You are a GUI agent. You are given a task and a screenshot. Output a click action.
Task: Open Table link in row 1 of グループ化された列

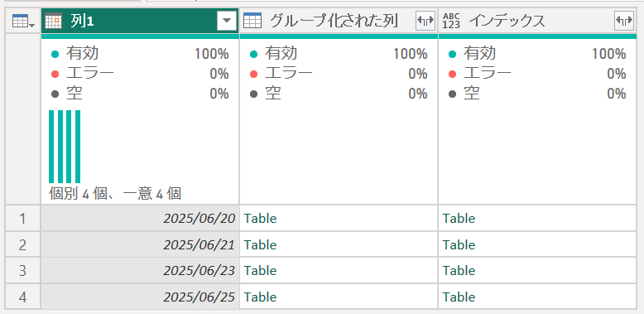click(x=261, y=218)
